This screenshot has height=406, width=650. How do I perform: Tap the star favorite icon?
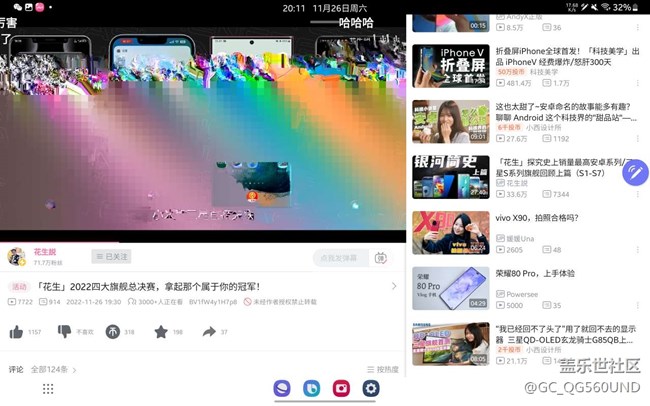point(161,332)
